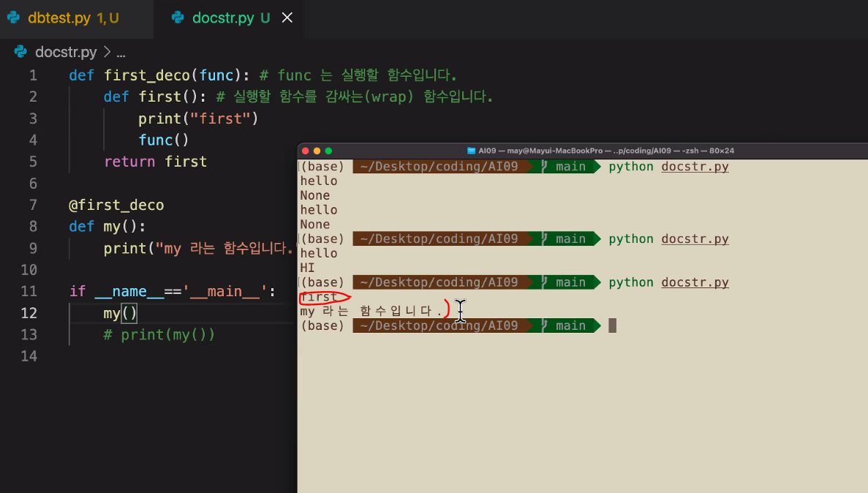Click the print("first") statement
This screenshot has width=868, height=493.
[198, 118]
